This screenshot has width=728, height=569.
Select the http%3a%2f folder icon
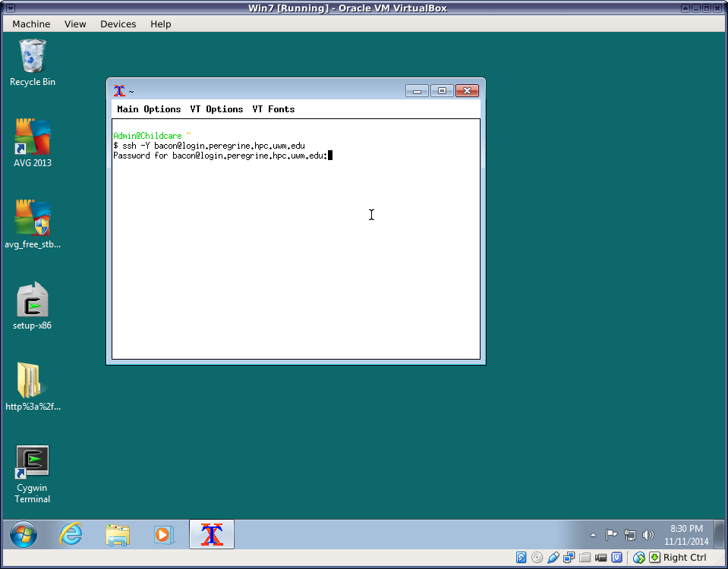[x=33, y=387]
